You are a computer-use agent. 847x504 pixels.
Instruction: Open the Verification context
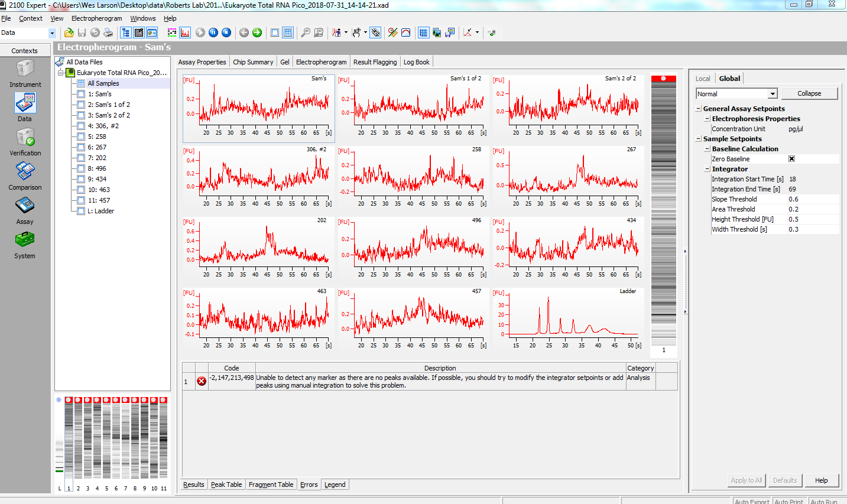[x=25, y=142]
